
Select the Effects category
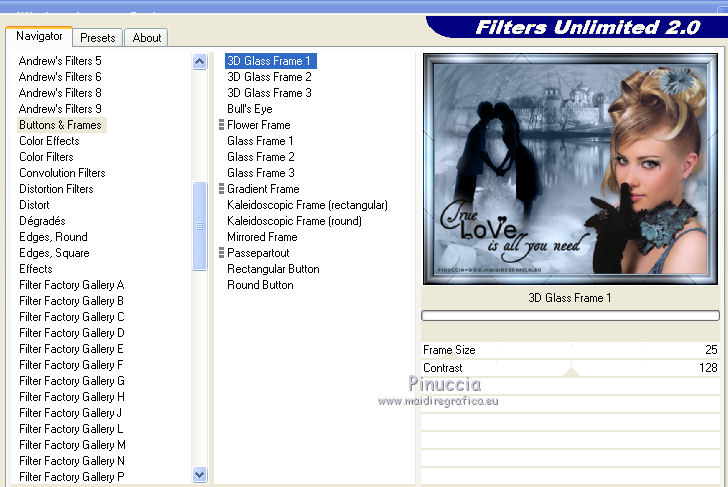(x=36, y=269)
